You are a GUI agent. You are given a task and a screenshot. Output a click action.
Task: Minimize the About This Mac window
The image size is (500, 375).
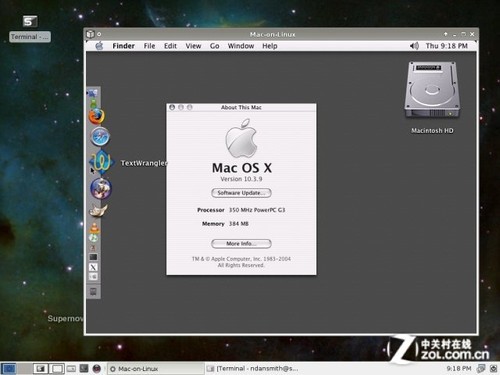pyautogui.click(x=181, y=107)
